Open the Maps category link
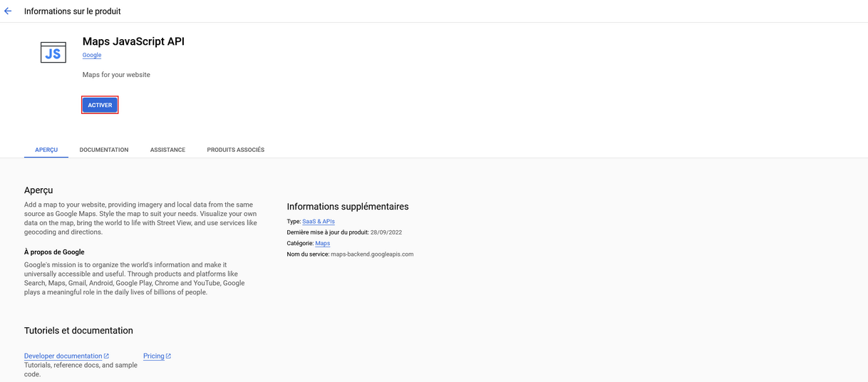Image resolution: width=868 pixels, height=382 pixels. (x=323, y=243)
